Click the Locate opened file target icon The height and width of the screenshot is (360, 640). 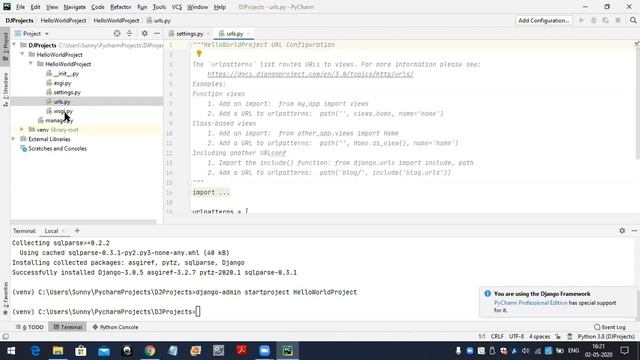pyautogui.click(x=117, y=33)
